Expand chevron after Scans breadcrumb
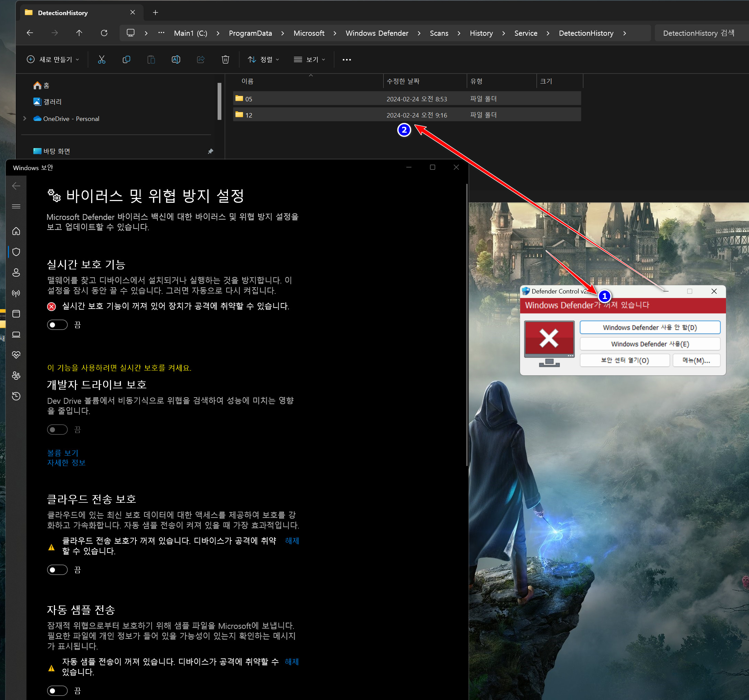This screenshot has height=700, width=749. tap(459, 33)
